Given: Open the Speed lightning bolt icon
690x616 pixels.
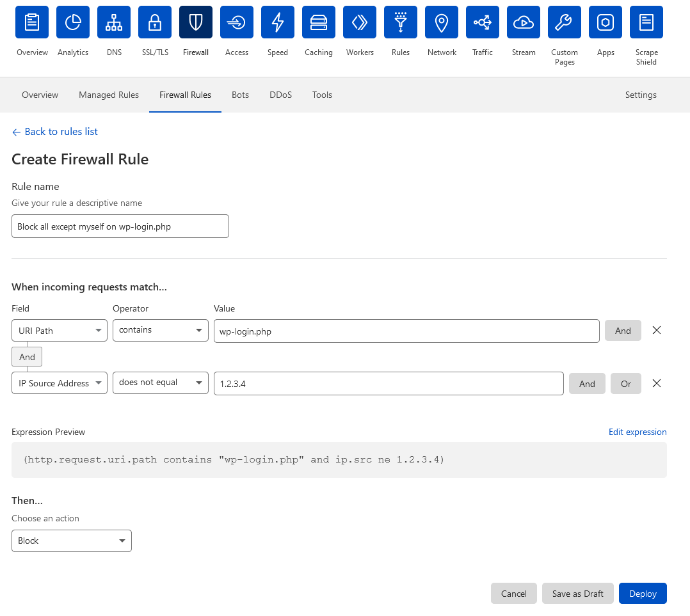Looking at the screenshot, I should point(278,22).
